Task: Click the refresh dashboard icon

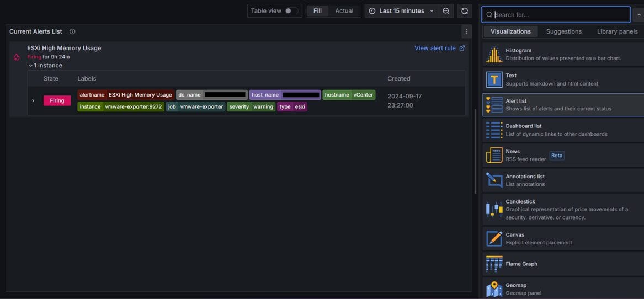Action: click(x=465, y=10)
